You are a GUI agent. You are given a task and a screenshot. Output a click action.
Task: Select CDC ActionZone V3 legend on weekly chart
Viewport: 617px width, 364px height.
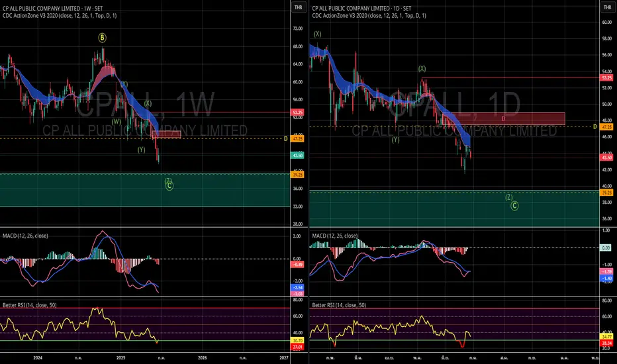click(x=60, y=16)
